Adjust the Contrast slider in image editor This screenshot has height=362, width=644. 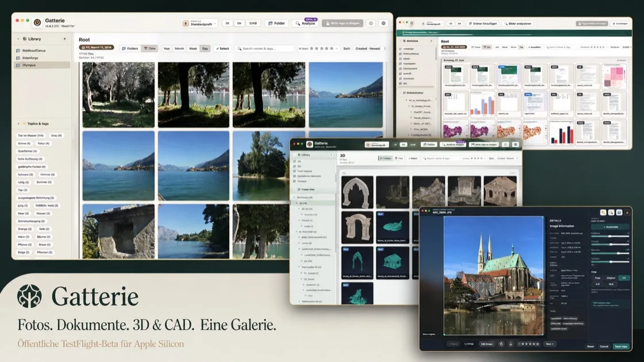[610, 245]
